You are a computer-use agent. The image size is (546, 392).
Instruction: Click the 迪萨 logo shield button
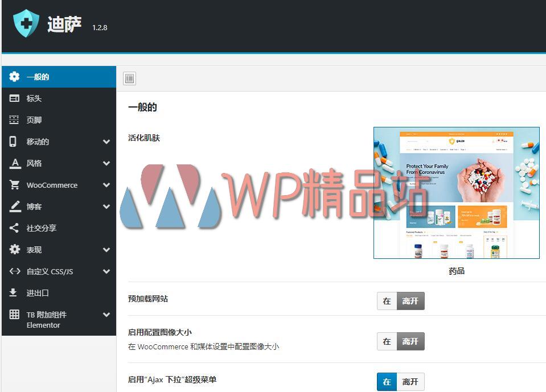(x=26, y=23)
